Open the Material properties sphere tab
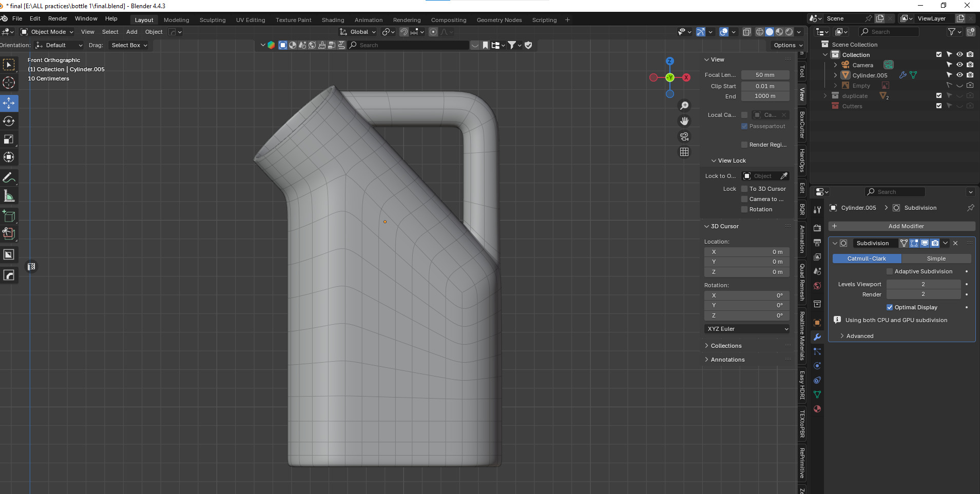Image resolution: width=980 pixels, height=494 pixels. tap(817, 409)
